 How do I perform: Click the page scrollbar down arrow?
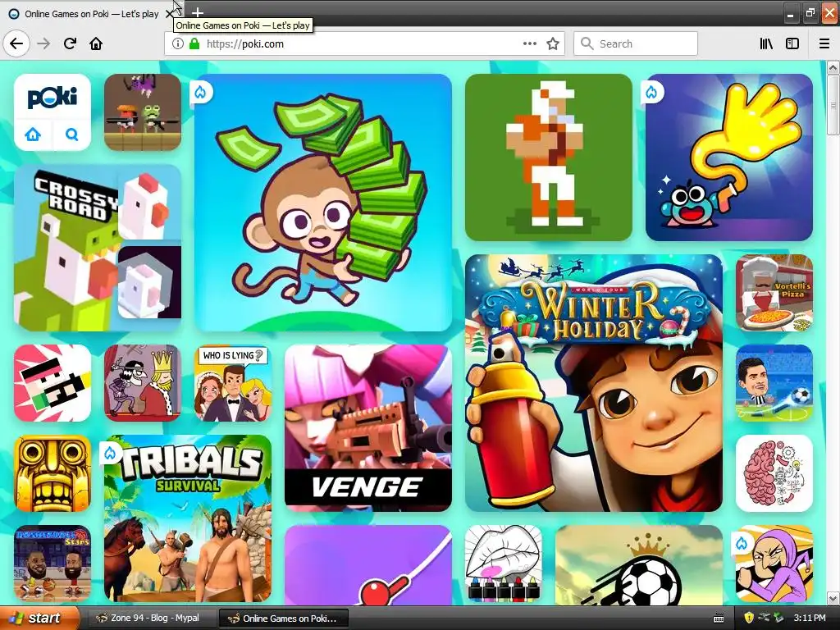click(833, 598)
